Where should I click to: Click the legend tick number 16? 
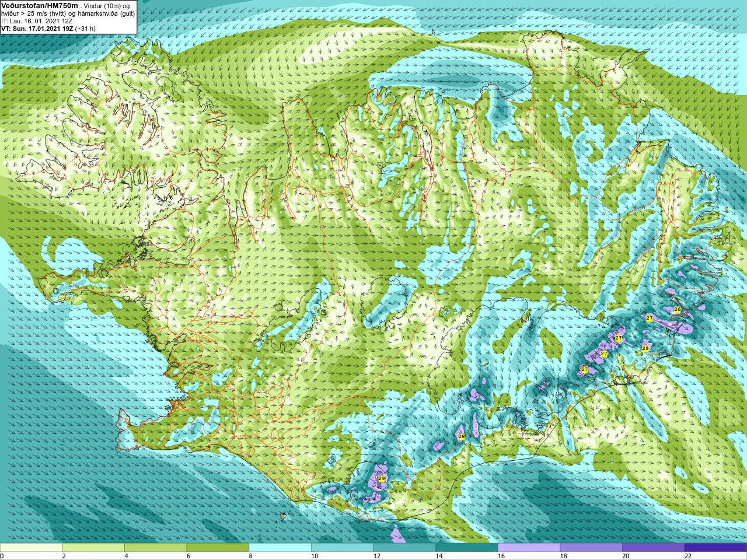(x=501, y=556)
